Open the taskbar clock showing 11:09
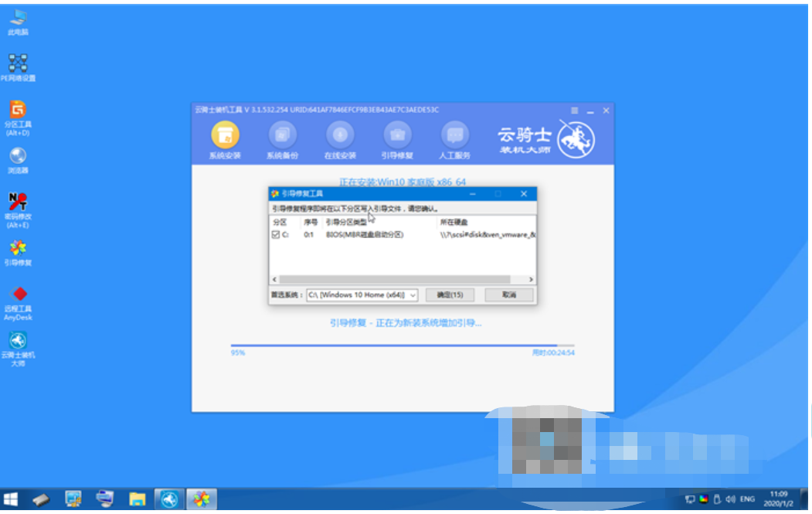 (778, 499)
